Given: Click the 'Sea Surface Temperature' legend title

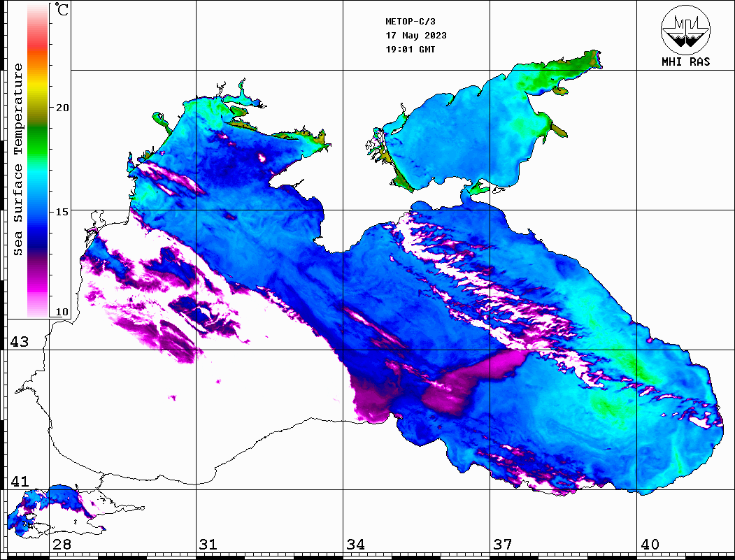Looking at the screenshot, I should (17, 160).
